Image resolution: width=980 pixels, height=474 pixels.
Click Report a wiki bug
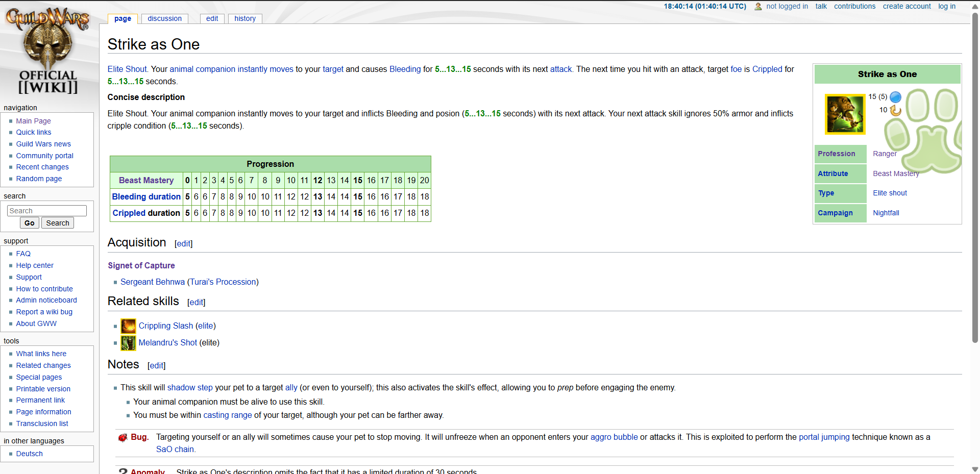click(44, 312)
